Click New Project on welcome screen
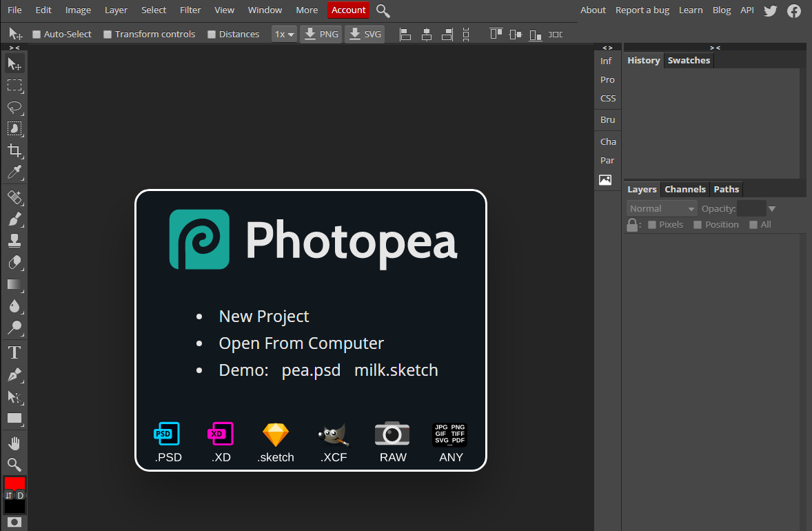812x531 pixels. [264, 316]
